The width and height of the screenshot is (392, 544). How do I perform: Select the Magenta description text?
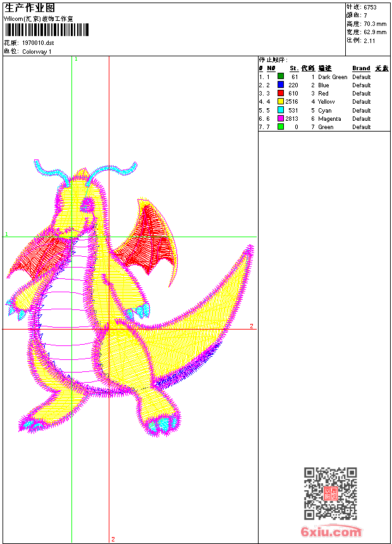tap(329, 119)
